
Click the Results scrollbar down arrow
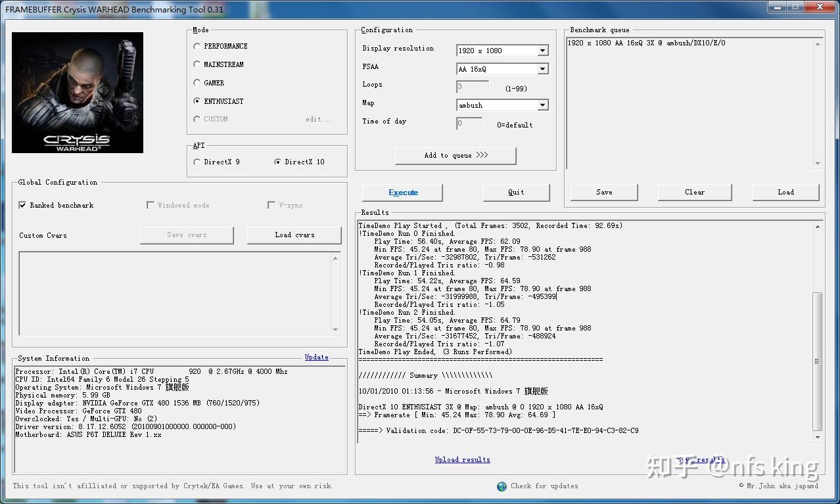click(x=818, y=437)
